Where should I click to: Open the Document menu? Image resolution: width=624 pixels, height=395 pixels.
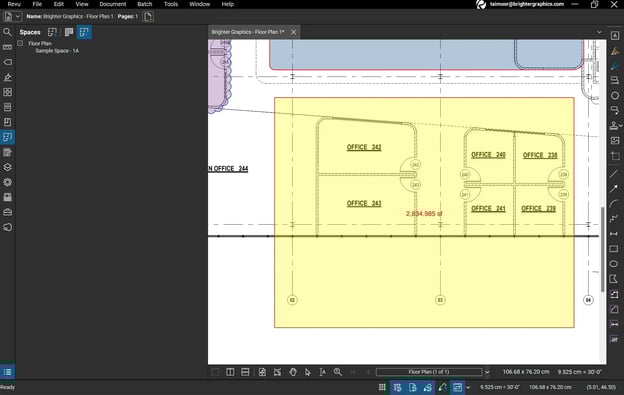pyautogui.click(x=113, y=4)
